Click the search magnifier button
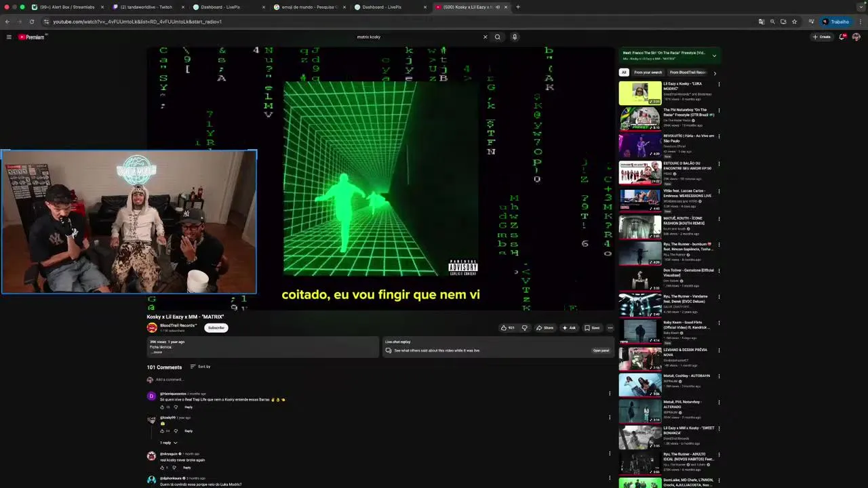The height and width of the screenshot is (488, 868). click(x=498, y=37)
